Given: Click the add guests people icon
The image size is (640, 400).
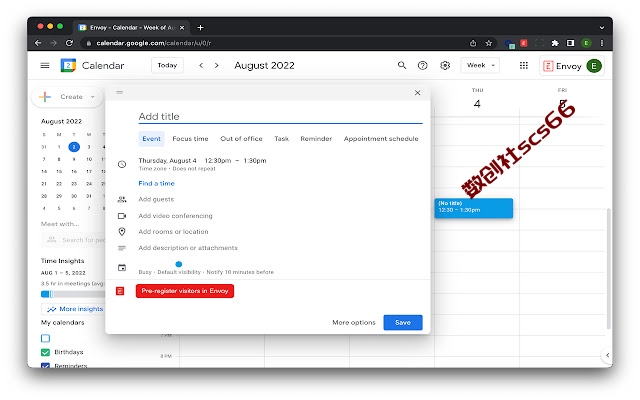Looking at the screenshot, I should [122, 200].
